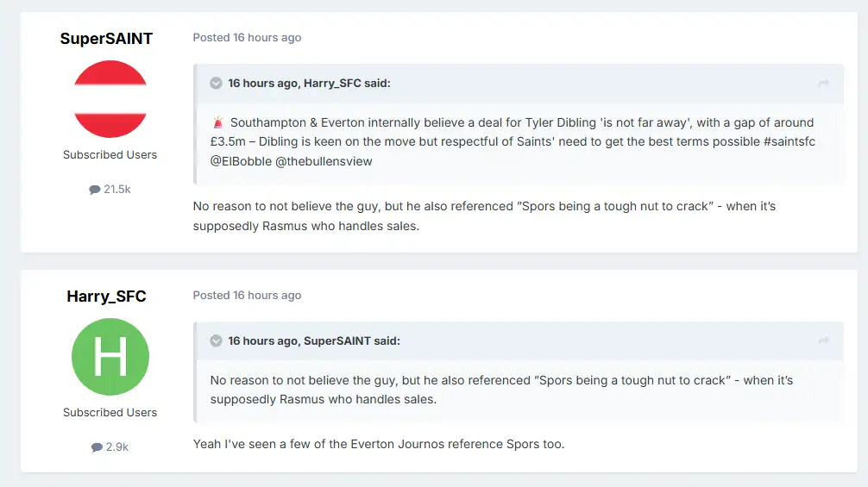
Task: Click Harry_SFC's 2.9k post count
Action: point(116,447)
